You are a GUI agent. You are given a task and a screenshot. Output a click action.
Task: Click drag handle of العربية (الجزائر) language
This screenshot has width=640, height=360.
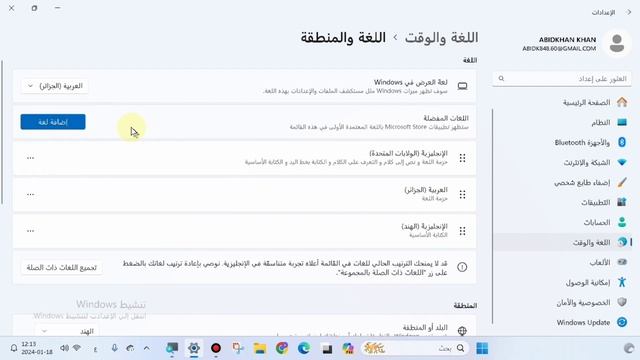point(462,194)
